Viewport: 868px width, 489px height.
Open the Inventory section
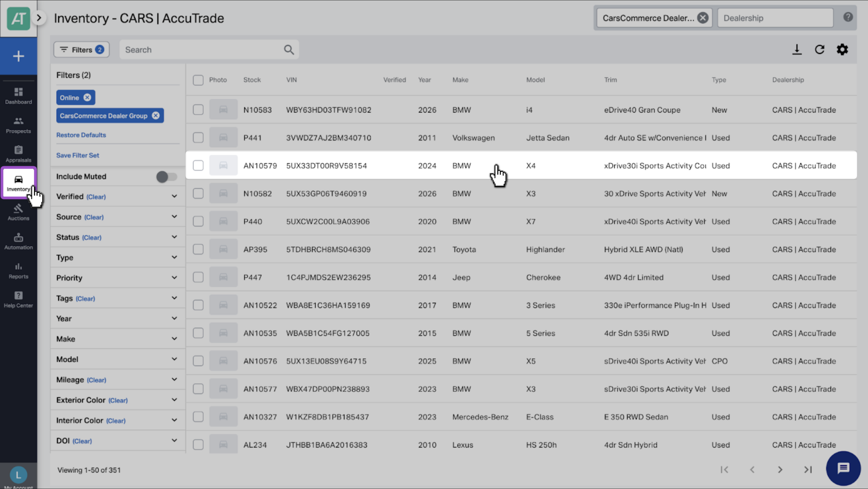tap(18, 183)
